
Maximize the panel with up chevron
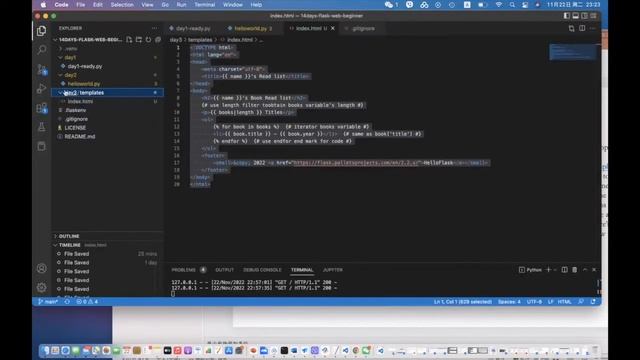pos(585,270)
